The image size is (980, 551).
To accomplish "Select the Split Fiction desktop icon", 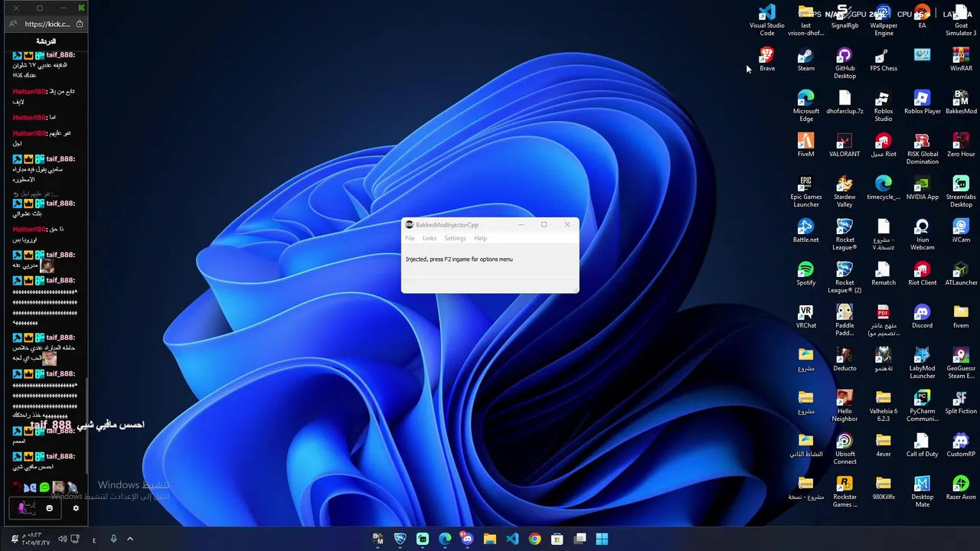I will point(961,402).
